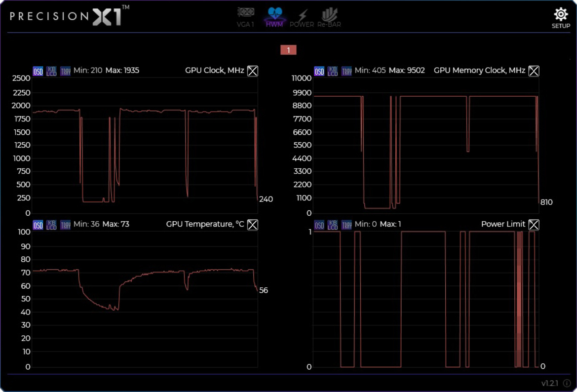Close the GPU Temperature graph

[x=252, y=225]
